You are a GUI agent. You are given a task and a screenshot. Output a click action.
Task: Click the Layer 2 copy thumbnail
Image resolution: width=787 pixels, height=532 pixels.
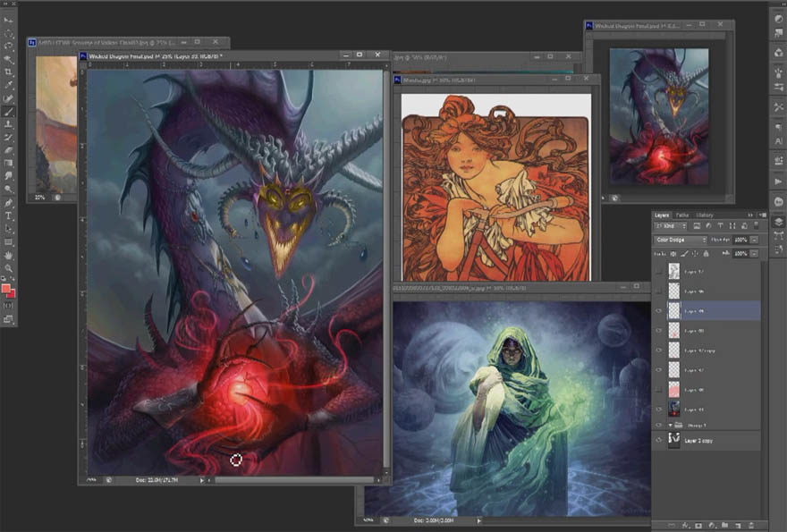673,440
